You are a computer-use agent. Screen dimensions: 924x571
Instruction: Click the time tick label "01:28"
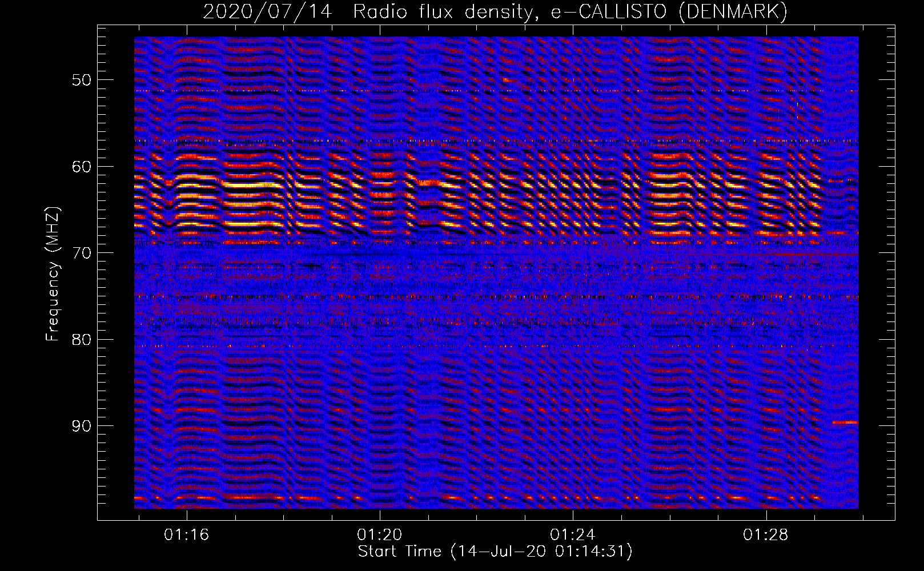click(766, 535)
